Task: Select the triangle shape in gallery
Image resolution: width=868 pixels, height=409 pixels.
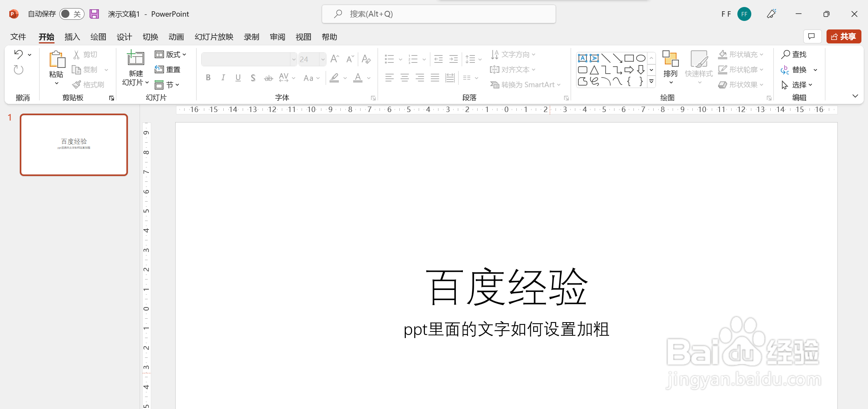Action: pyautogui.click(x=594, y=70)
